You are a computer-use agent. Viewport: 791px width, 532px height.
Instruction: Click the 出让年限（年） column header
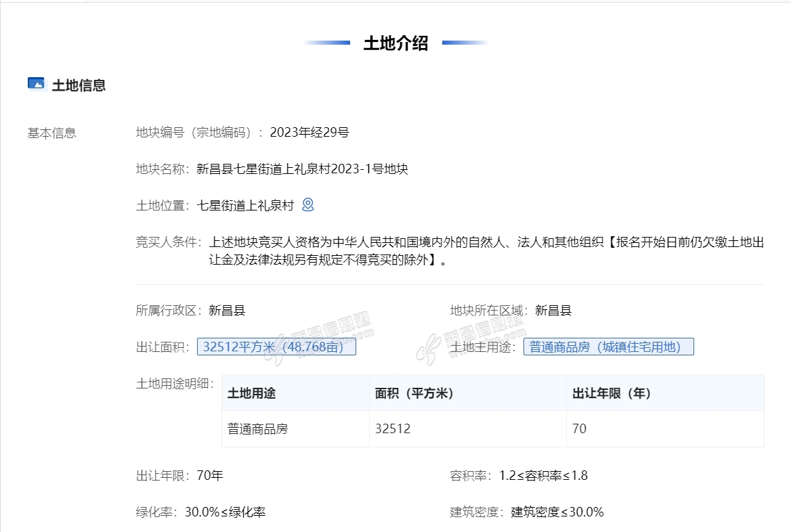tap(612, 393)
